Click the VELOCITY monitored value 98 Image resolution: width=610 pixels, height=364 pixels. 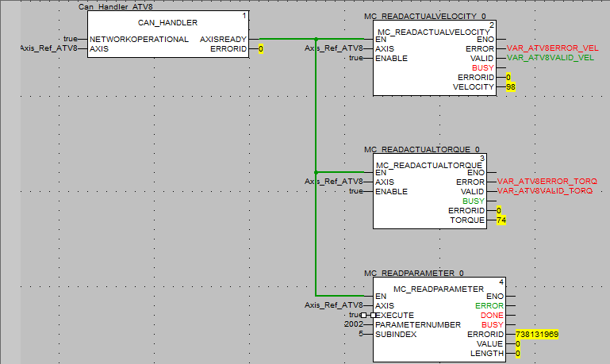point(511,86)
